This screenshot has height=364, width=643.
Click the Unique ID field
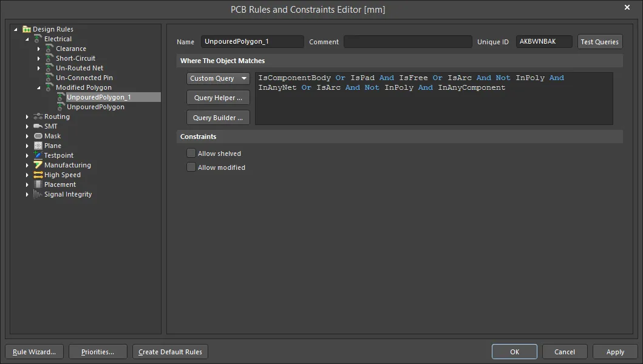coord(544,41)
